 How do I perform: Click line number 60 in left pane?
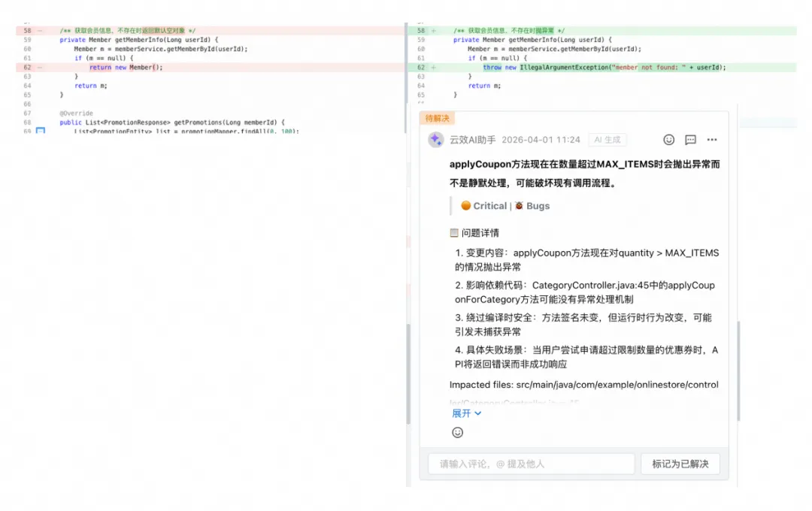[27, 49]
